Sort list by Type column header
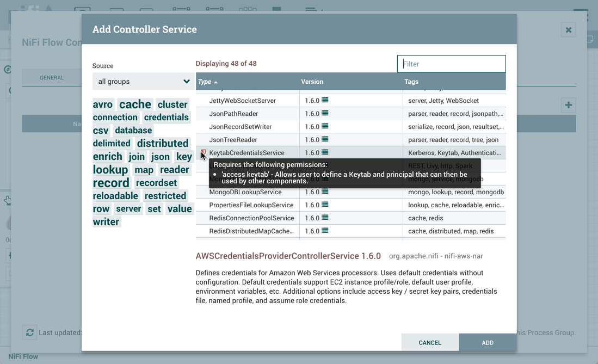598x364 pixels. click(x=205, y=82)
